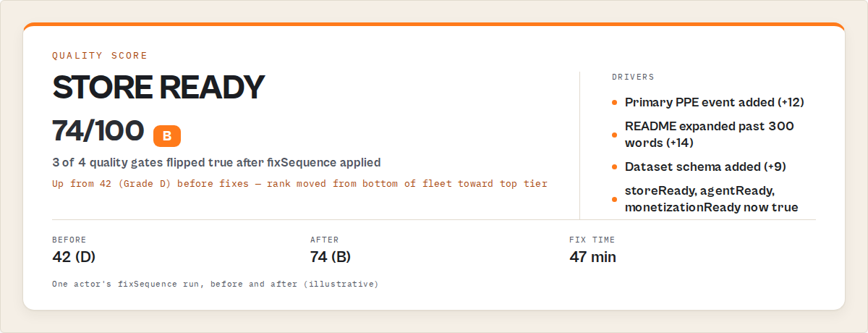This screenshot has width=868, height=333.
Task: Select the STORE READY headline
Action: tap(158, 88)
